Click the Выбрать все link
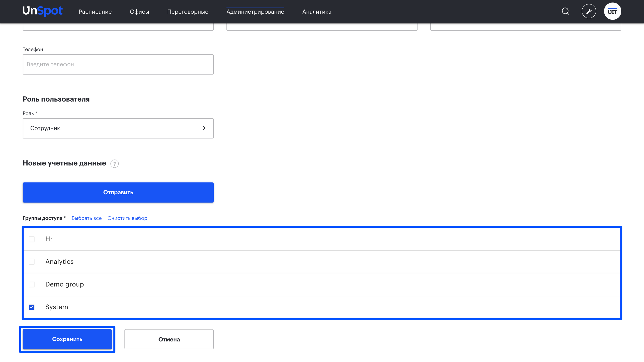Image resolution: width=644 pixels, height=362 pixels. 86,218
